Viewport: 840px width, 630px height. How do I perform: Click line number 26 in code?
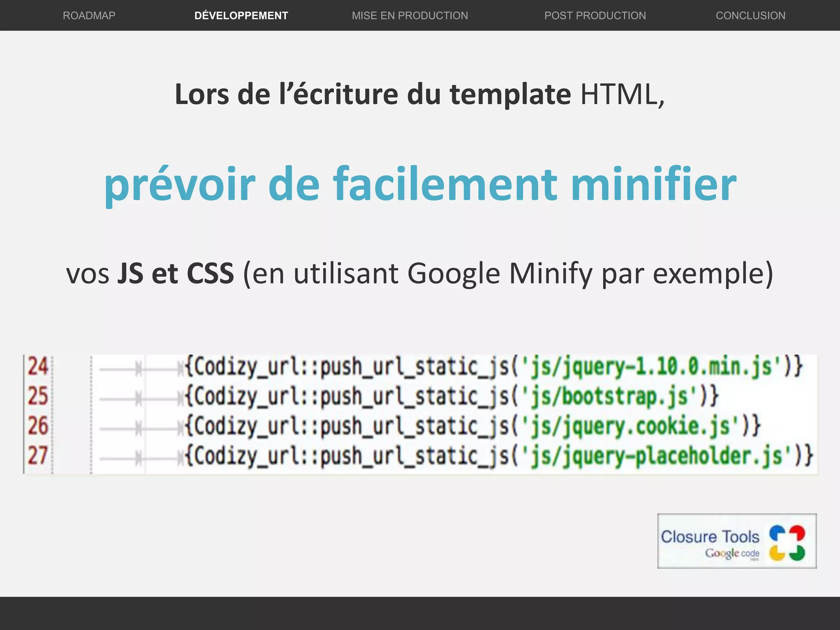(38, 426)
